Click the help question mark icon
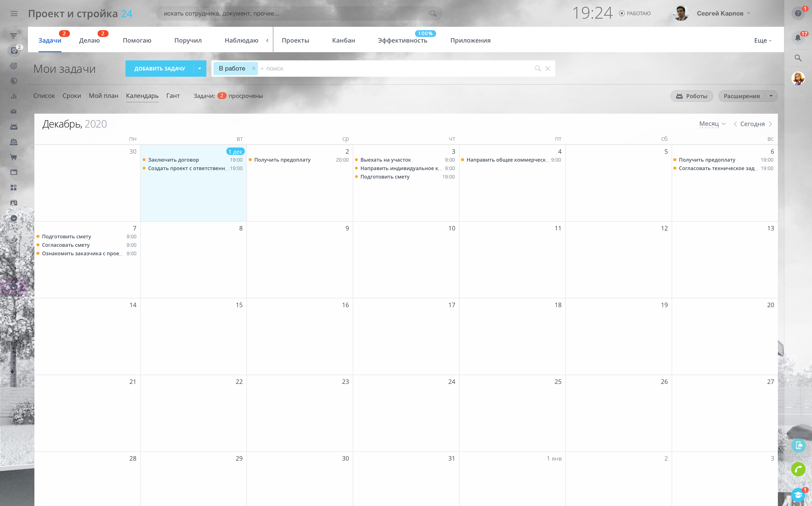 tap(798, 13)
